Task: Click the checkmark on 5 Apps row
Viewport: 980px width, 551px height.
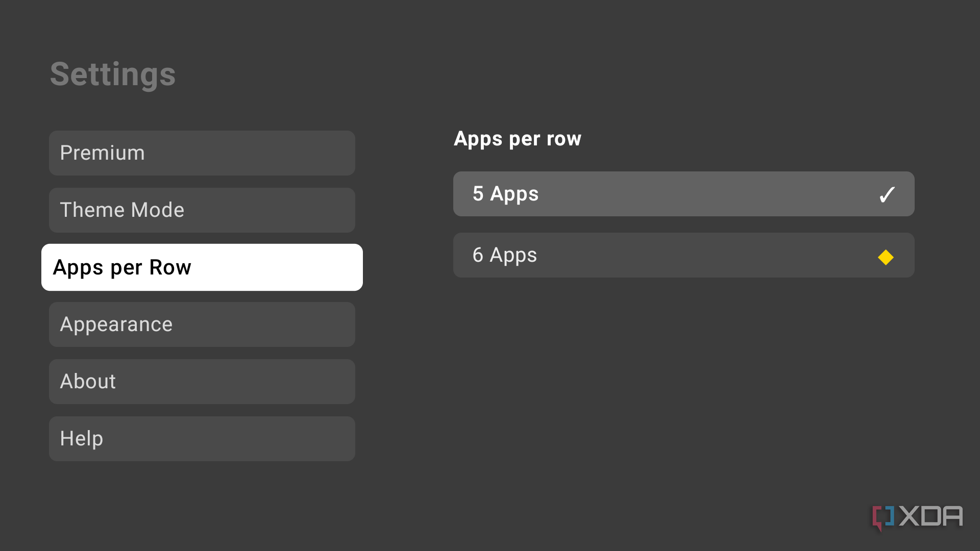Action: point(887,194)
